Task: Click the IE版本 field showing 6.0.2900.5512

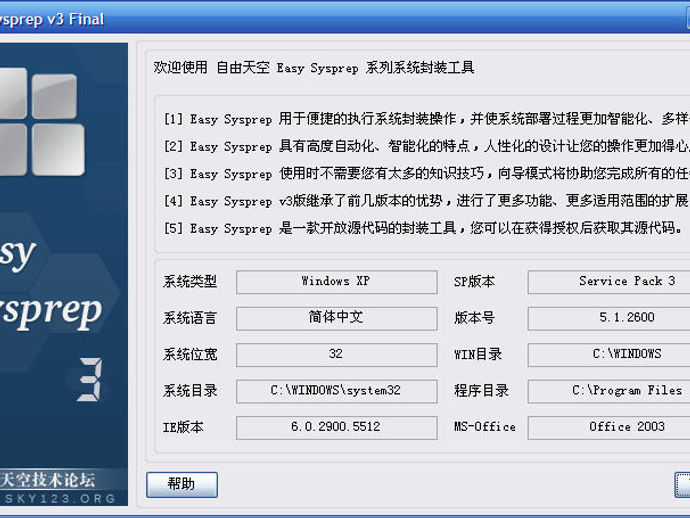Action: coord(337,427)
